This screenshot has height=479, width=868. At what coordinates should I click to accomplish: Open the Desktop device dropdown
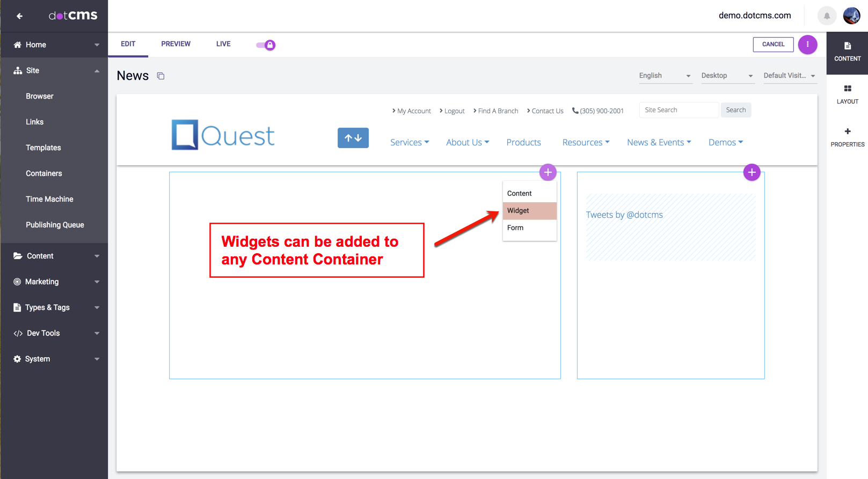point(727,76)
